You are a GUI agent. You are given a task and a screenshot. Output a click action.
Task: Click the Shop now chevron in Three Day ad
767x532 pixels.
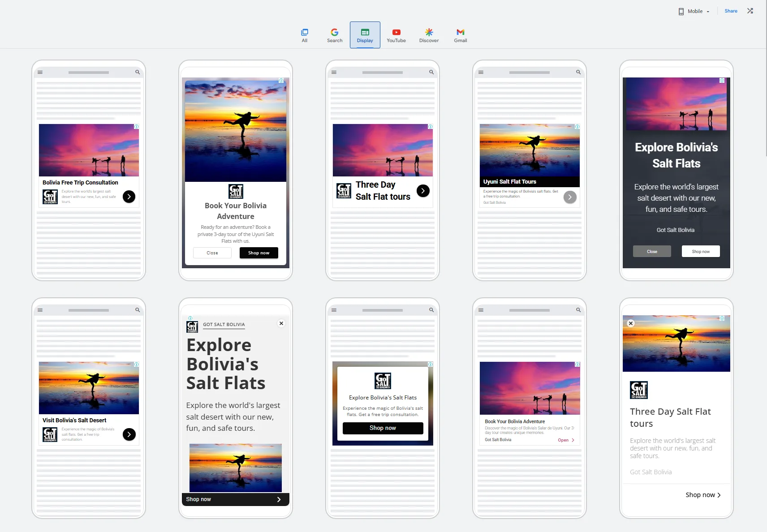[x=719, y=495]
